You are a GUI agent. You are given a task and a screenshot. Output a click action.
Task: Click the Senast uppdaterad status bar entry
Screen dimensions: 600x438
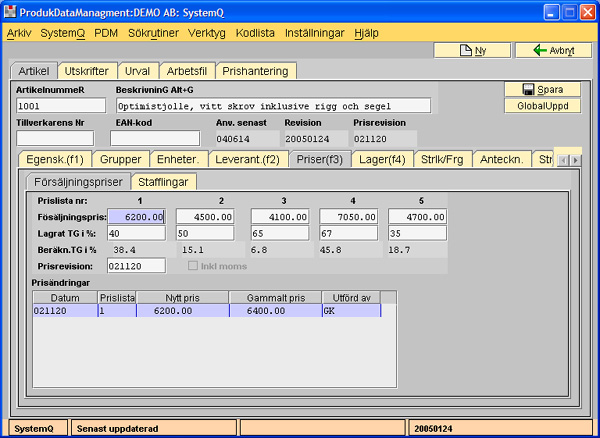click(x=154, y=429)
